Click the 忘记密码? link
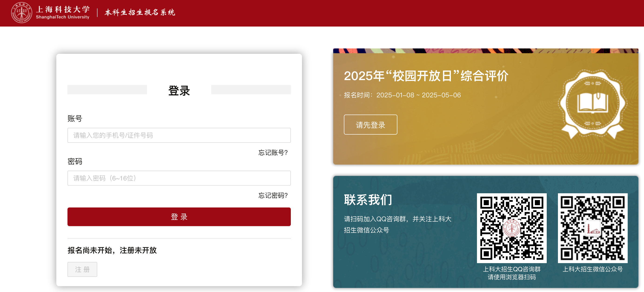 click(x=273, y=195)
